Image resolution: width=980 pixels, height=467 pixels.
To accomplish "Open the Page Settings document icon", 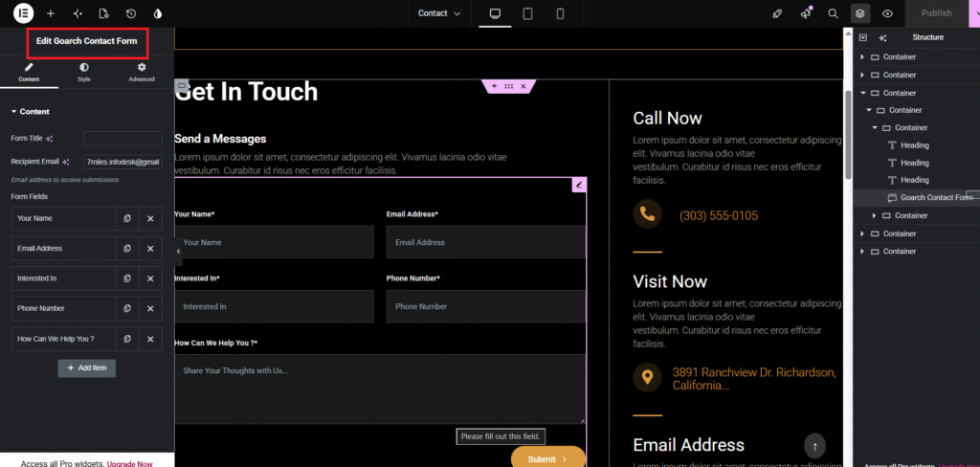I will [x=104, y=13].
